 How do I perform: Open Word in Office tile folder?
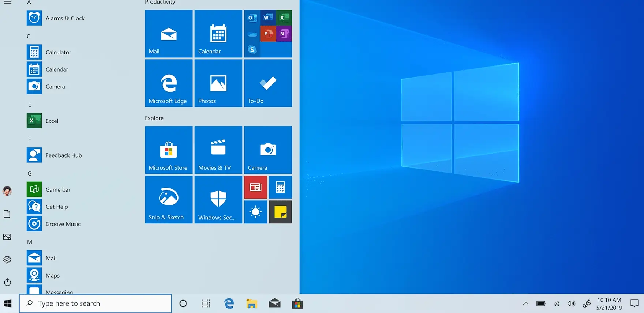(268, 18)
